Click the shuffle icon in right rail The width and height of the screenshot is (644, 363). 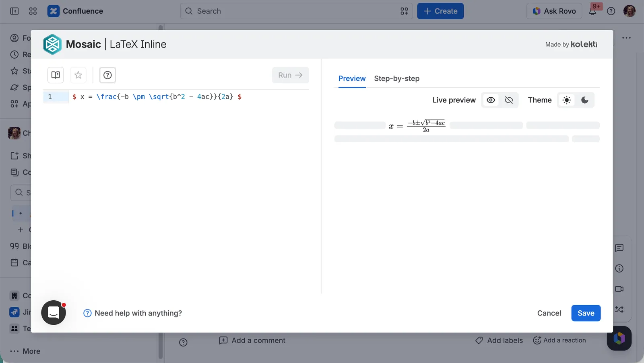[619, 310]
